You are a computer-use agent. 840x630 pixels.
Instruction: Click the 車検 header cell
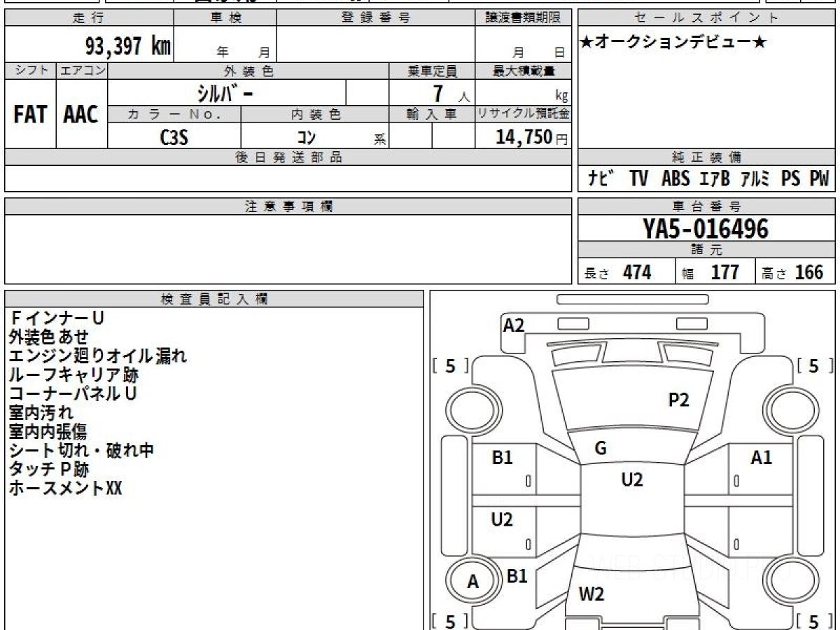225,18
